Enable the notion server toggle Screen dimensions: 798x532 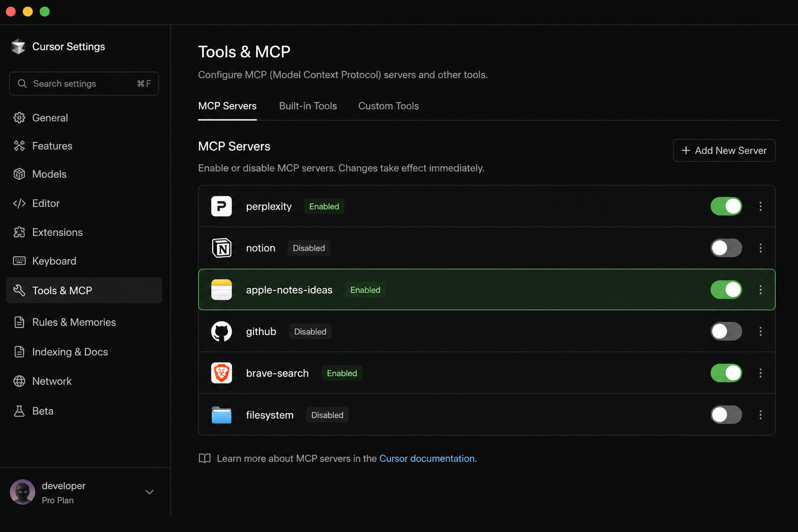coord(726,248)
